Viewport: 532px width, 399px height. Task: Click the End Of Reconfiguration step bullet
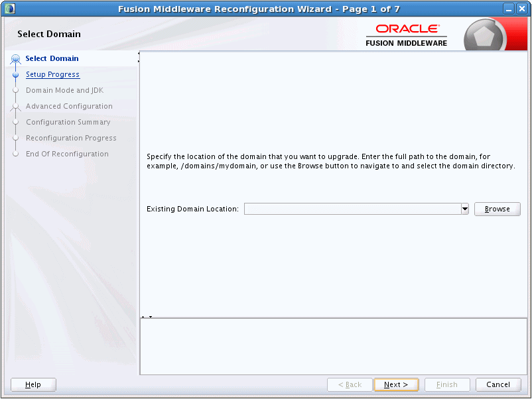coord(16,154)
